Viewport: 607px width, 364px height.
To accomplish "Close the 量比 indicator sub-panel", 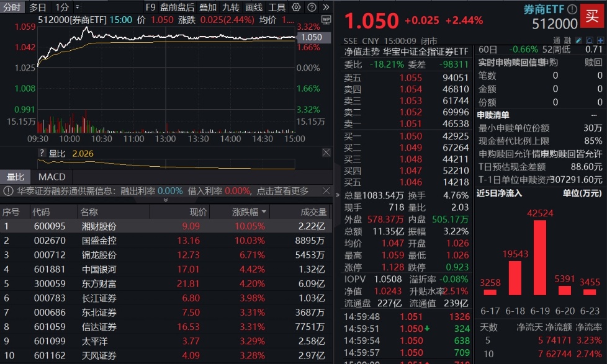I will pos(326,153).
